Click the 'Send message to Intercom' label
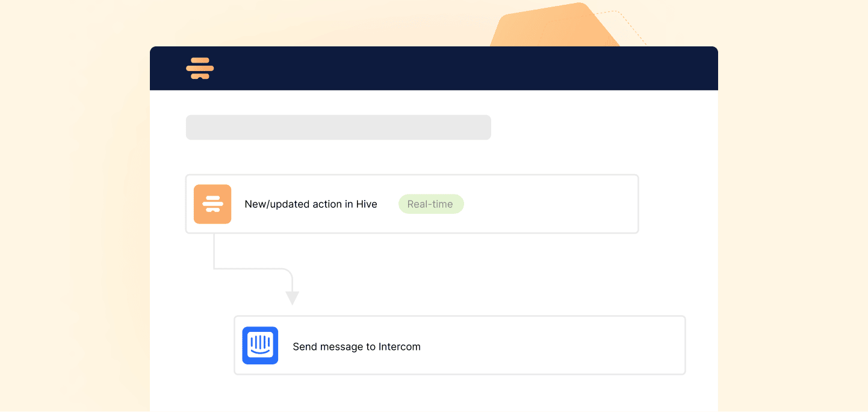 click(x=356, y=347)
